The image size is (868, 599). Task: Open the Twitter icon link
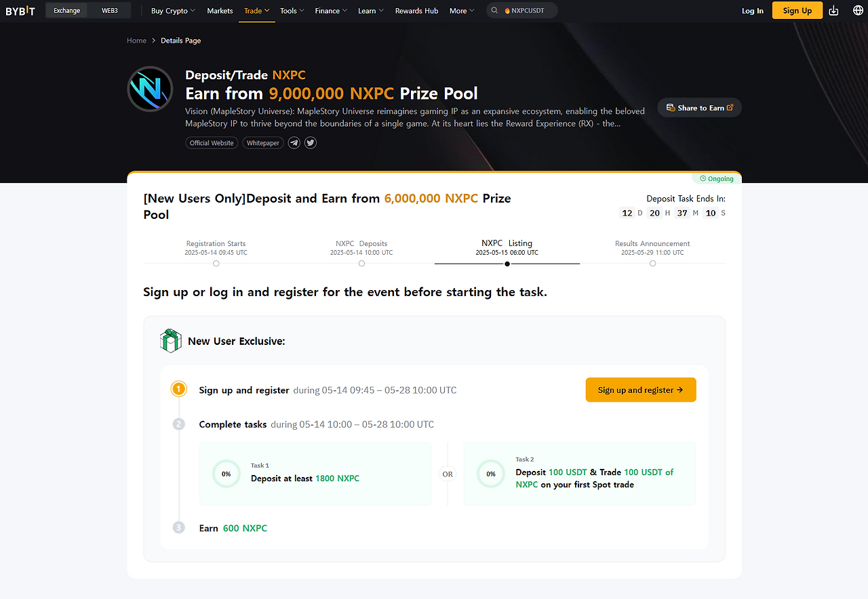click(311, 143)
